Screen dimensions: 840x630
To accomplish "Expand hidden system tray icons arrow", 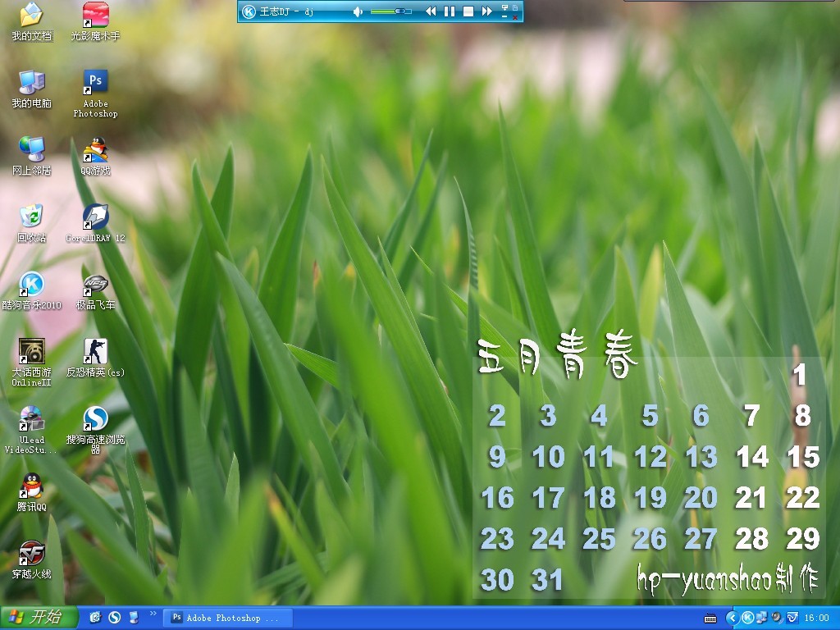I will 733,618.
